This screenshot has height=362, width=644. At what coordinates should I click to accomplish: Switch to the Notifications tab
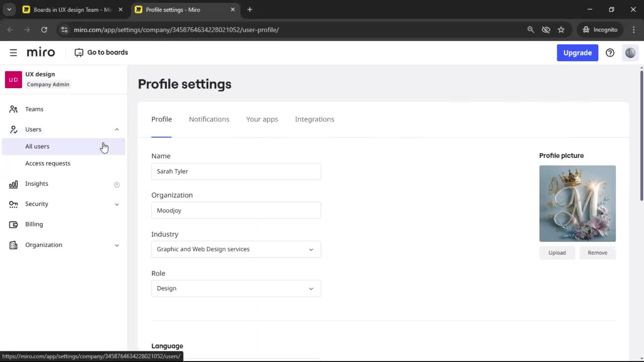209,119
